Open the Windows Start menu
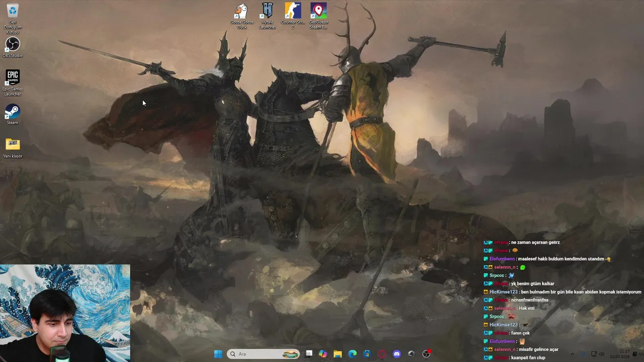Viewport: 644px width, 362px height. [x=218, y=354]
